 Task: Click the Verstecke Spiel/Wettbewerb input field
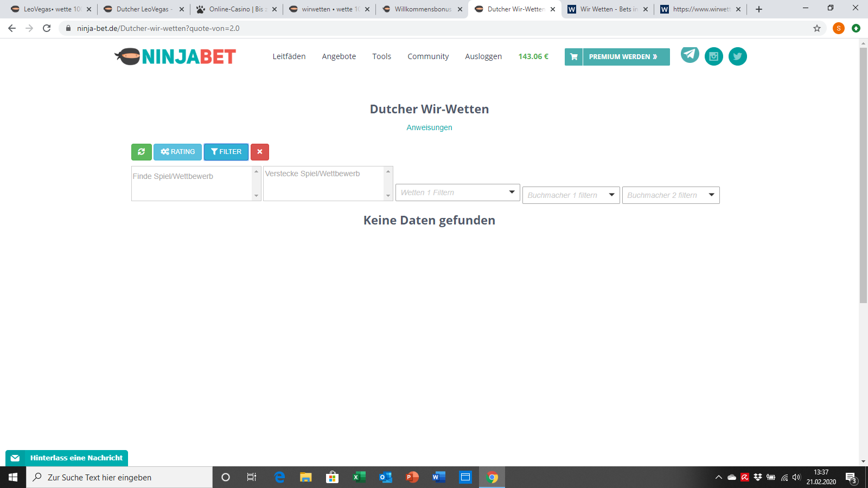click(x=324, y=183)
